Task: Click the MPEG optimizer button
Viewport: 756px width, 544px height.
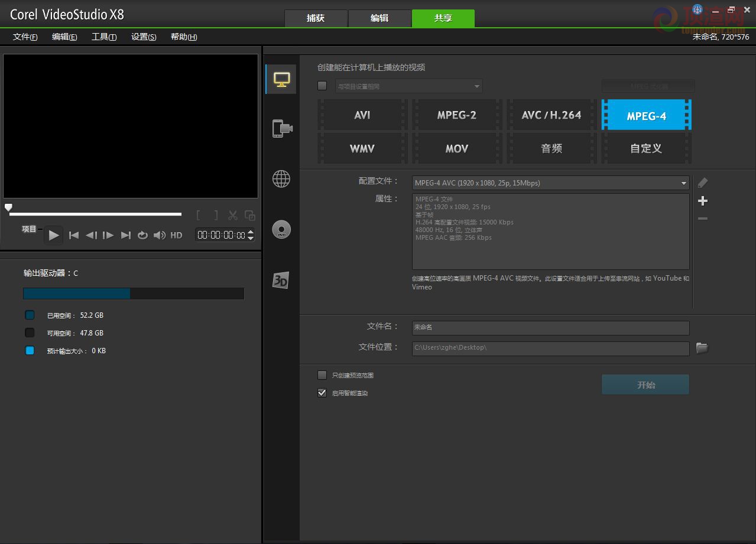Action: (648, 86)
